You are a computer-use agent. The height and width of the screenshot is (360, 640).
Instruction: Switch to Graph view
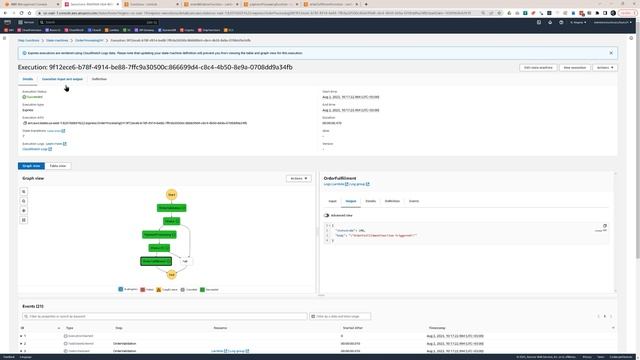point(31,166)
